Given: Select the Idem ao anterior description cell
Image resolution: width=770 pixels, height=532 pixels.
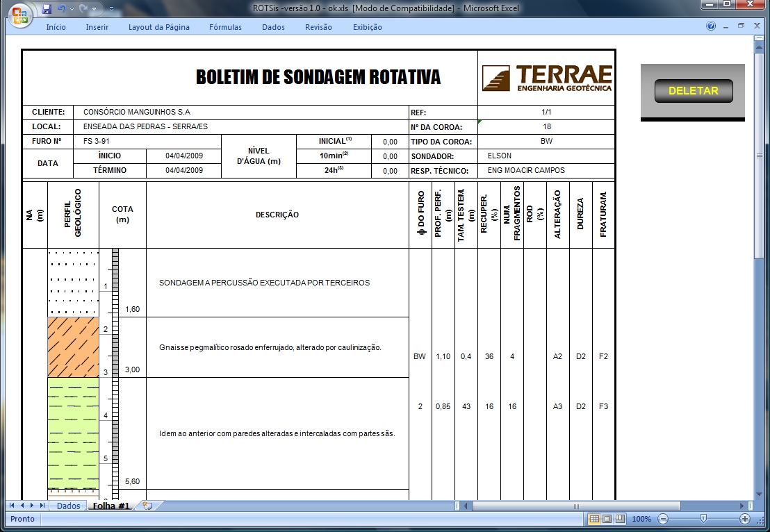Looking at the screenshot, I should pos(277,433).
